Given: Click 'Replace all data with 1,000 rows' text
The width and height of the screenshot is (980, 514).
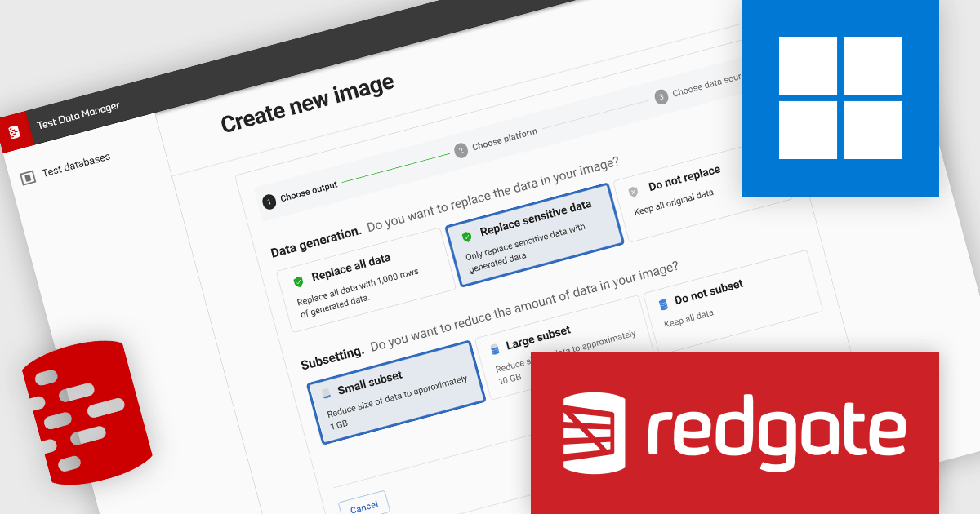Looking at the screenshot, I should coord(359,287).
